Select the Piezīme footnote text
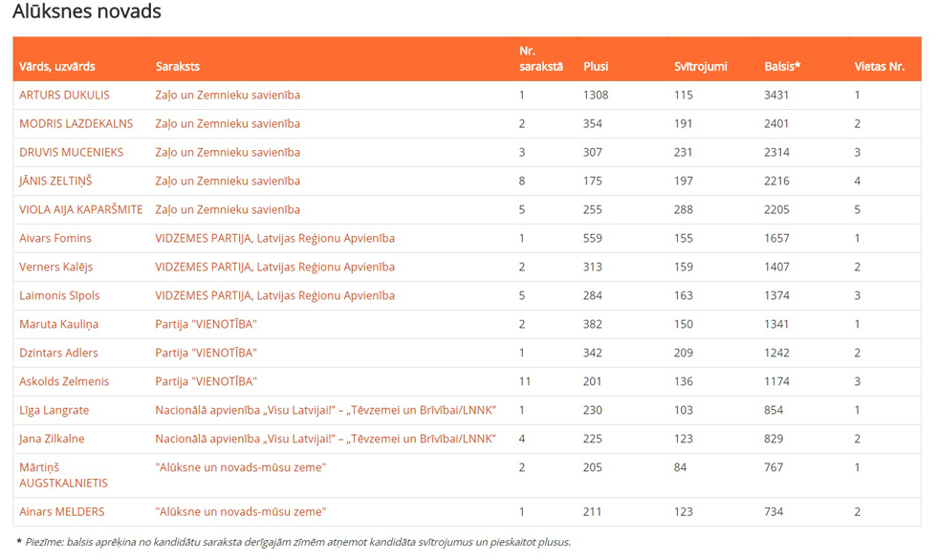 (294, 543)
